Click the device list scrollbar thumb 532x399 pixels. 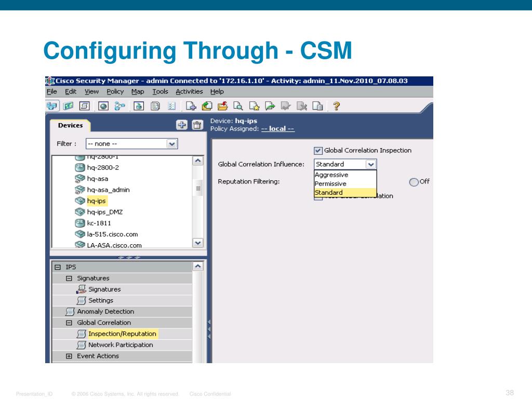pyautogui.click(x=198, y=188)
